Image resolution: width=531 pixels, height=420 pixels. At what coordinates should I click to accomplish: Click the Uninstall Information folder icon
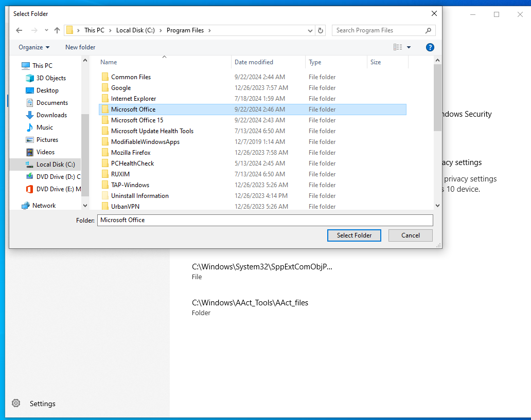coord(105,196)
